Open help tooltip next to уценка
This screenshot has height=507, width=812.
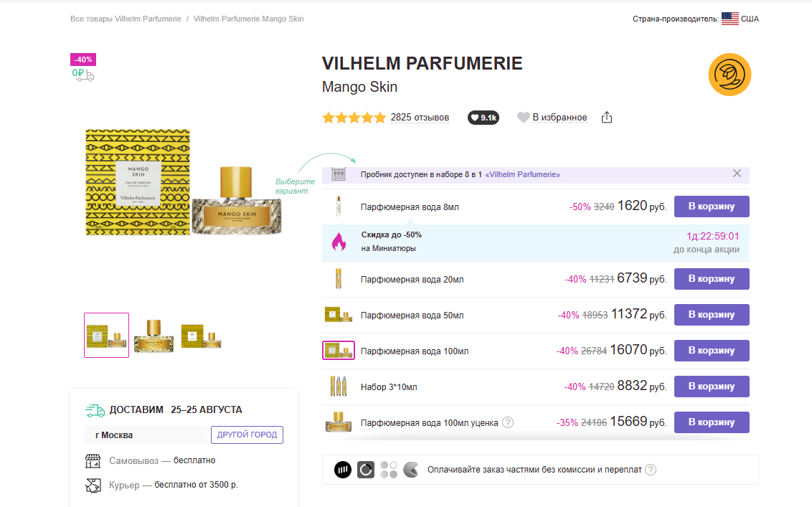[x=508, y=422]
